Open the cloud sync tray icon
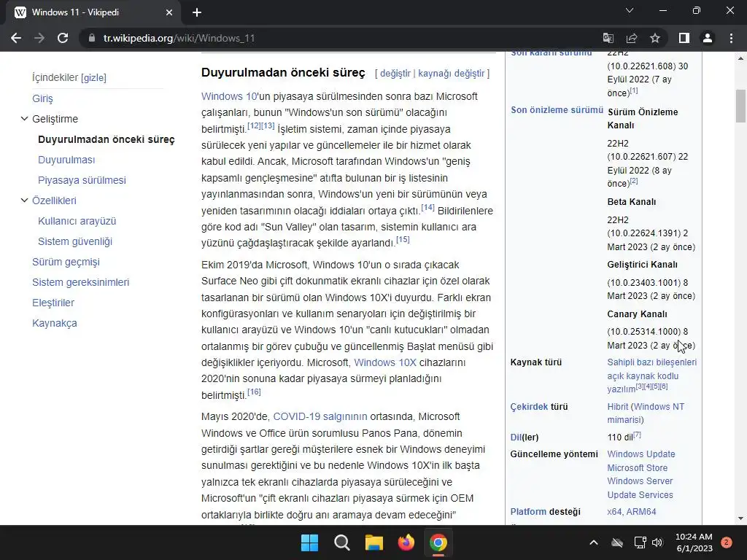Screen dimensions: 747x560 617,542
